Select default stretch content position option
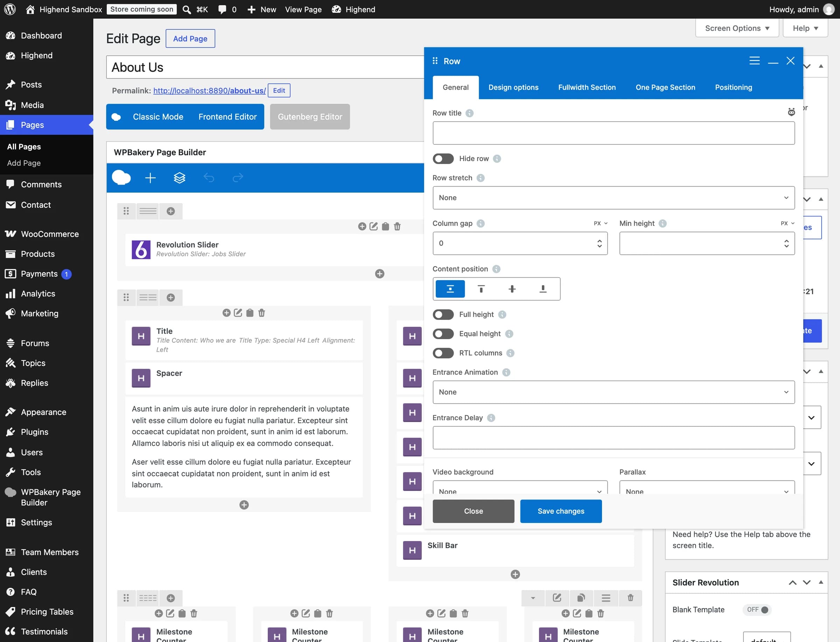The image size is (840, 642). click(x=450, y=289)
